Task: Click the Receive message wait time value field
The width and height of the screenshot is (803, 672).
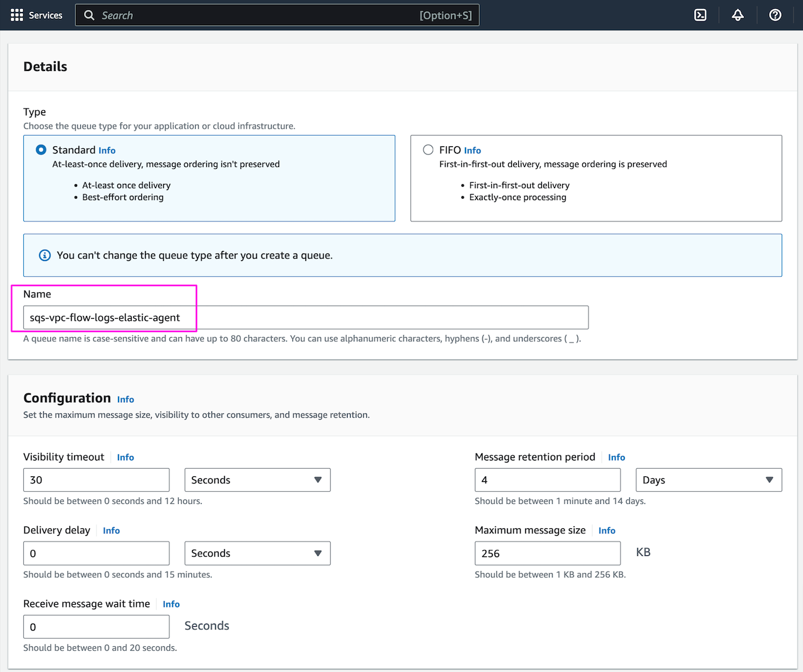Action: tap(96, 626)
